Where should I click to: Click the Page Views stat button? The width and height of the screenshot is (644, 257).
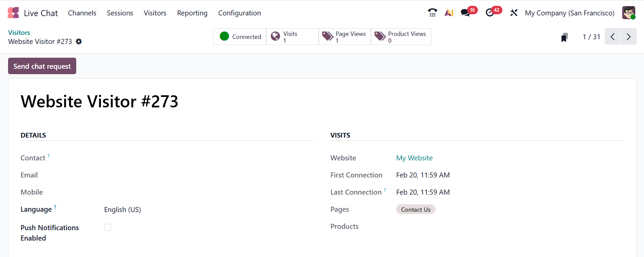coord(344,37)
